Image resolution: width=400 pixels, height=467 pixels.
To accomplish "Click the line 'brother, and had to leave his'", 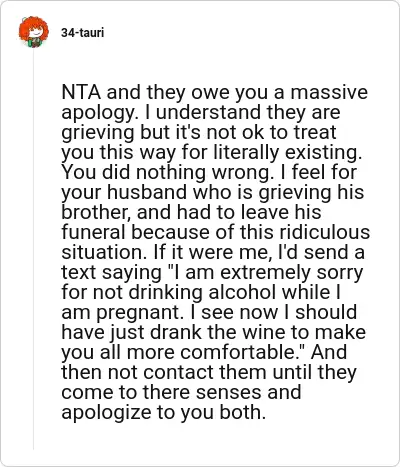I will (191, 212).
